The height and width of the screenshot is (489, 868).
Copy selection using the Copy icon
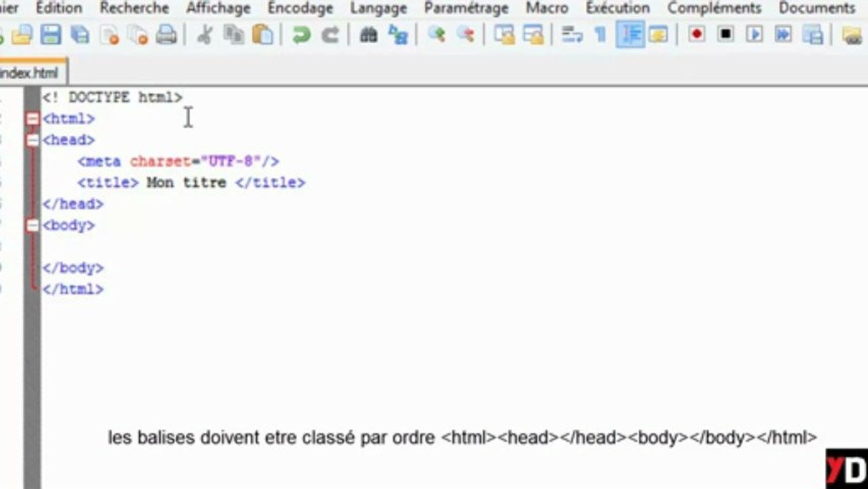tap(233, 34)
